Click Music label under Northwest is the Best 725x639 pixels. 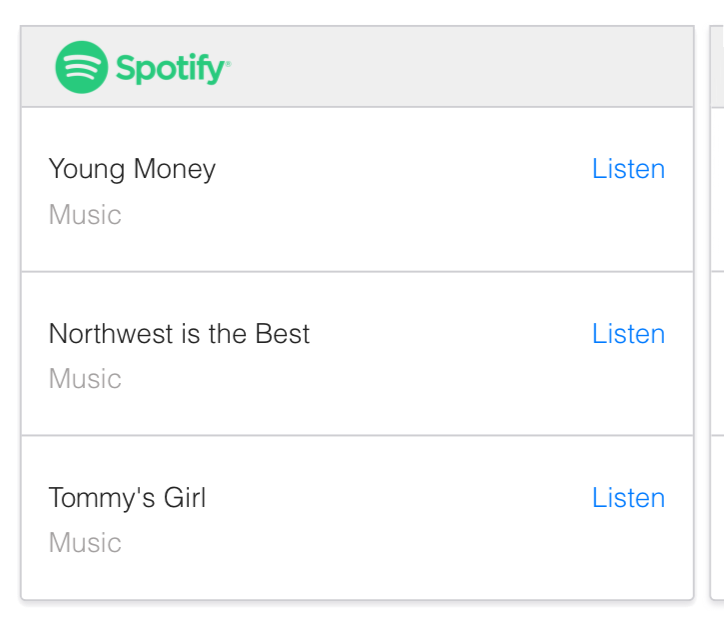point(85,379)
